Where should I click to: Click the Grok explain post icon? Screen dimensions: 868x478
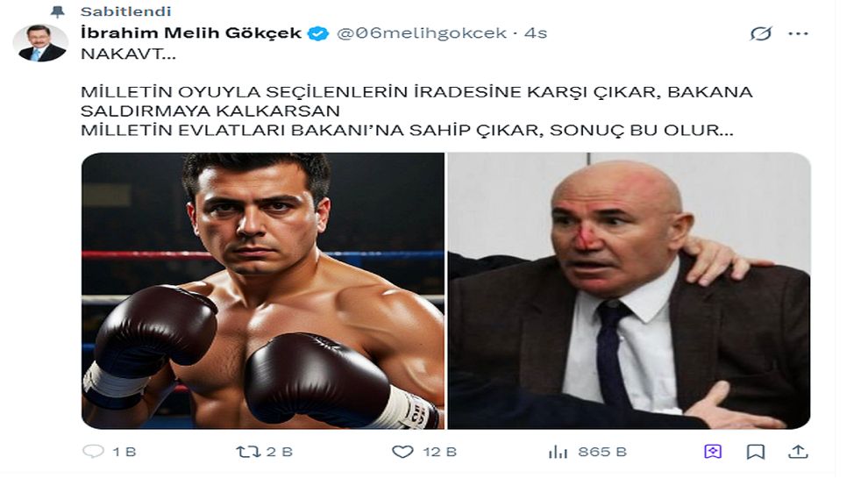click(x=761, y=34)
